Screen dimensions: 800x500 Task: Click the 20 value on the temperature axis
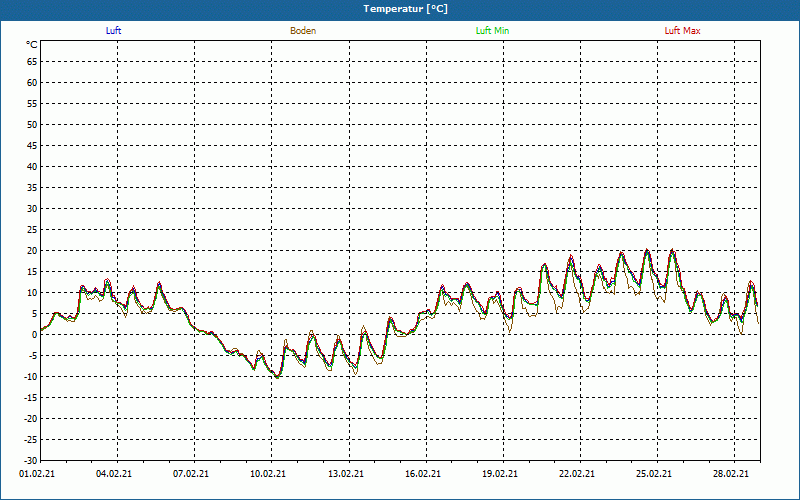(32, 251)
